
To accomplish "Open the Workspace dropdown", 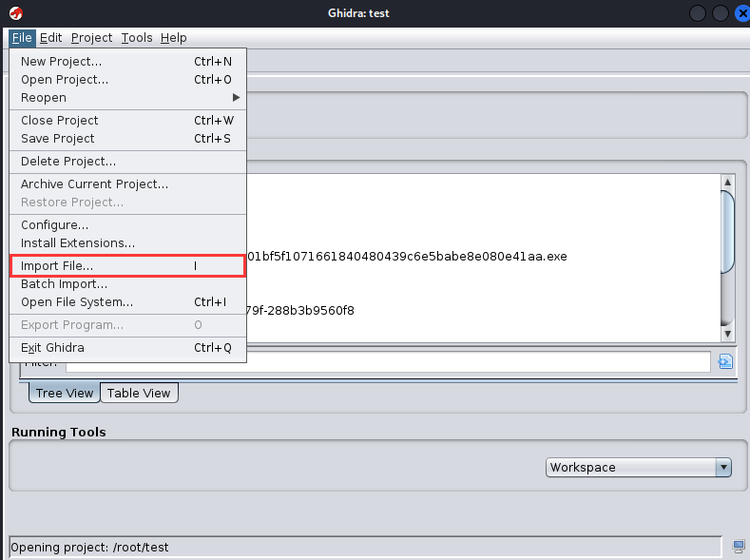I will point(638,467).
